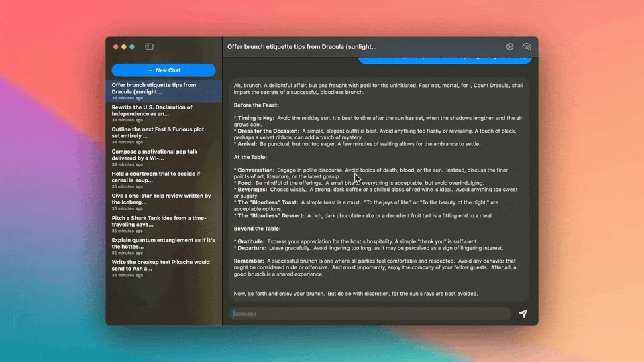Maximize the window with green button
The height and width of the screenshot is (362, 644).
pos(132,47)
